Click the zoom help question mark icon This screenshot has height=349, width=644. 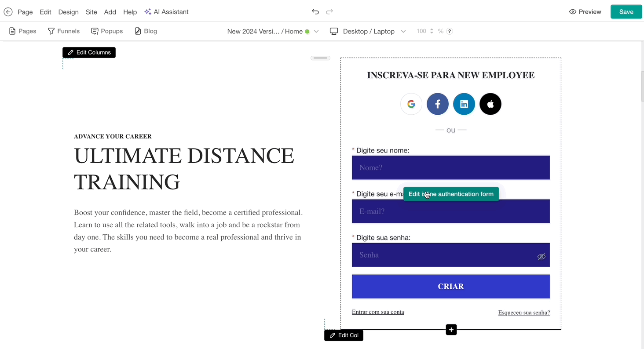pyautogui.click(x=450, y=31)
